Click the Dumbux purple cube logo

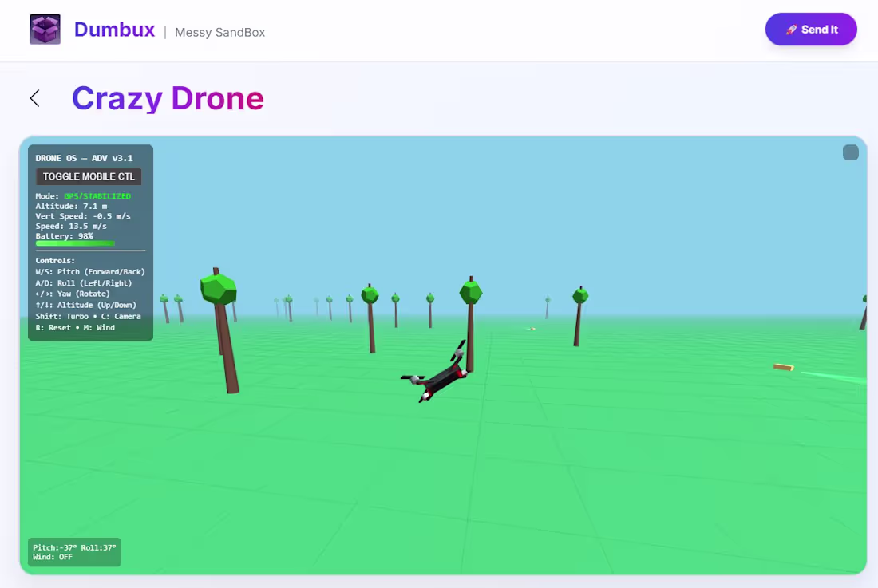pyautogui.click(x=45, y=29)
